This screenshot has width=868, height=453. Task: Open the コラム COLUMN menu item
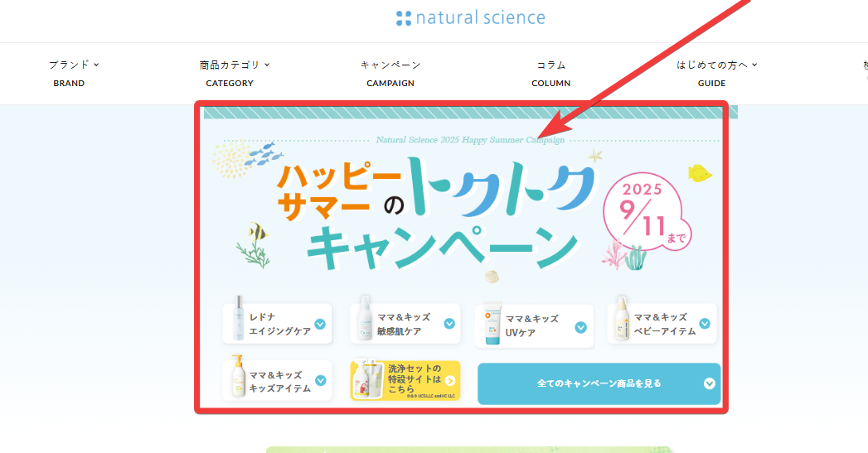550,74
